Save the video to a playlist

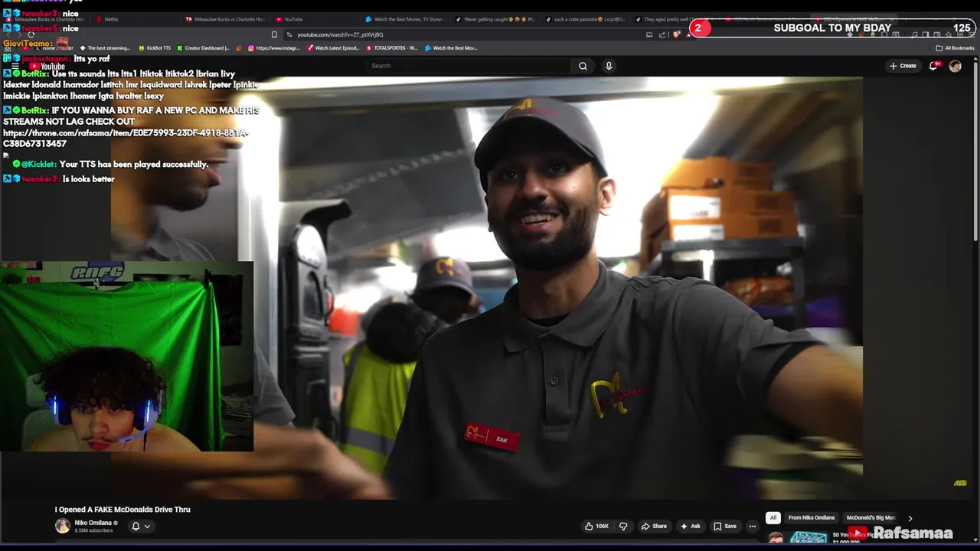(x=725, y=526)
